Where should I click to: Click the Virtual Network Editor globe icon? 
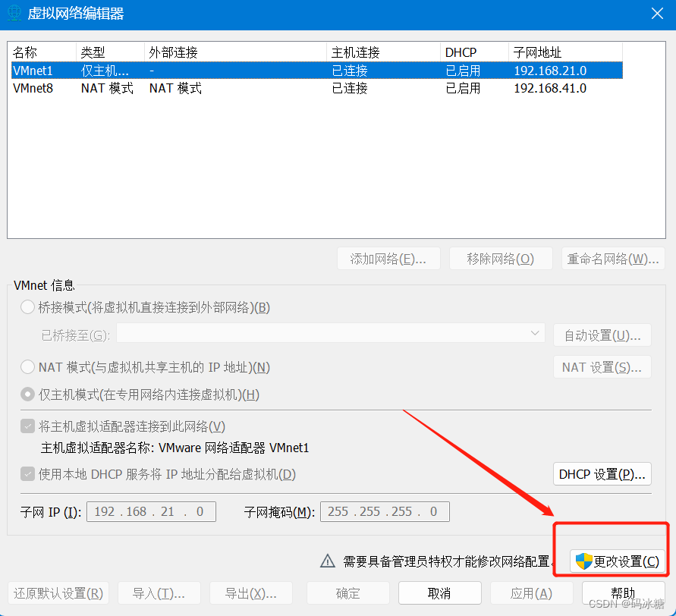coord(14,13)
